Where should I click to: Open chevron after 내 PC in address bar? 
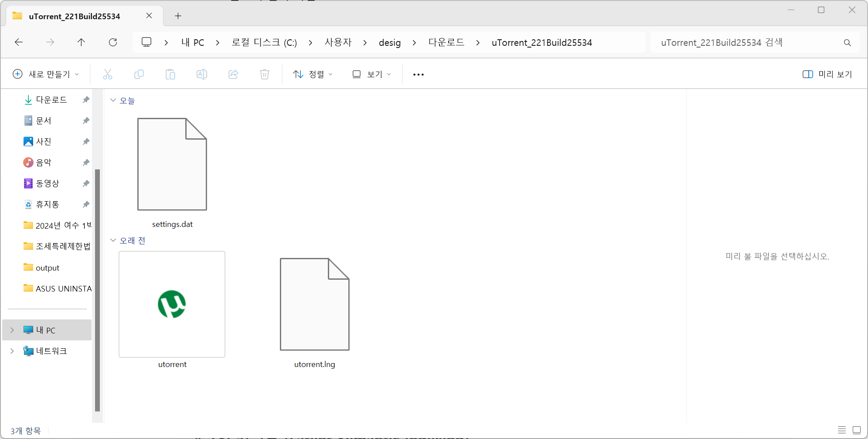click(x=218, y=42)
